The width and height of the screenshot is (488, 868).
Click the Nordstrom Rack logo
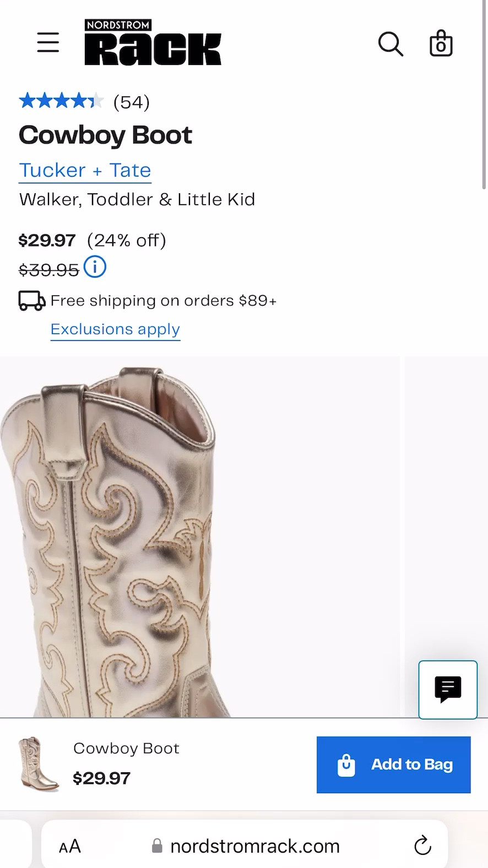click(153, 42)
